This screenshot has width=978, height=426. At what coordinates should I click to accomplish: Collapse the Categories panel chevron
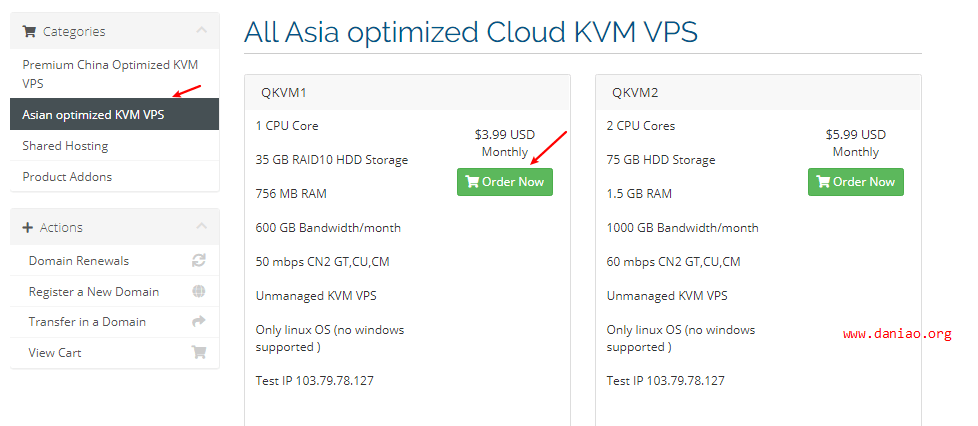201,30
